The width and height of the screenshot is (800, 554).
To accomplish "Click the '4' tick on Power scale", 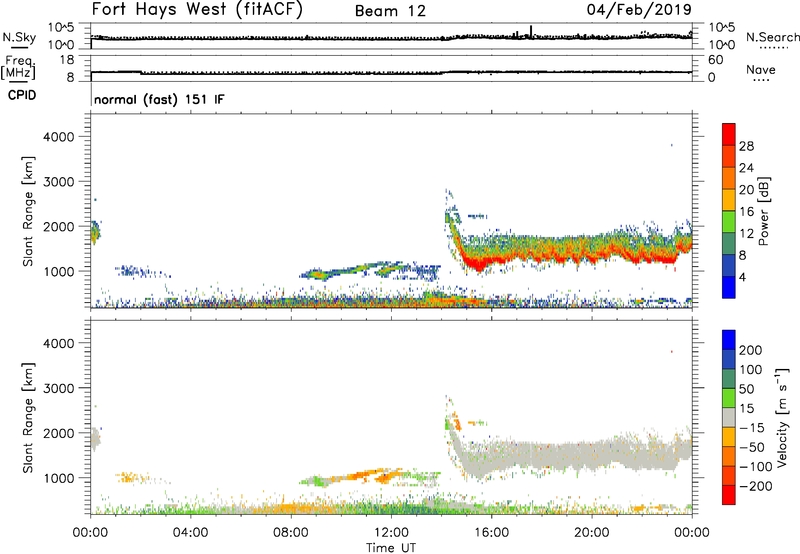I will [742, 277].
